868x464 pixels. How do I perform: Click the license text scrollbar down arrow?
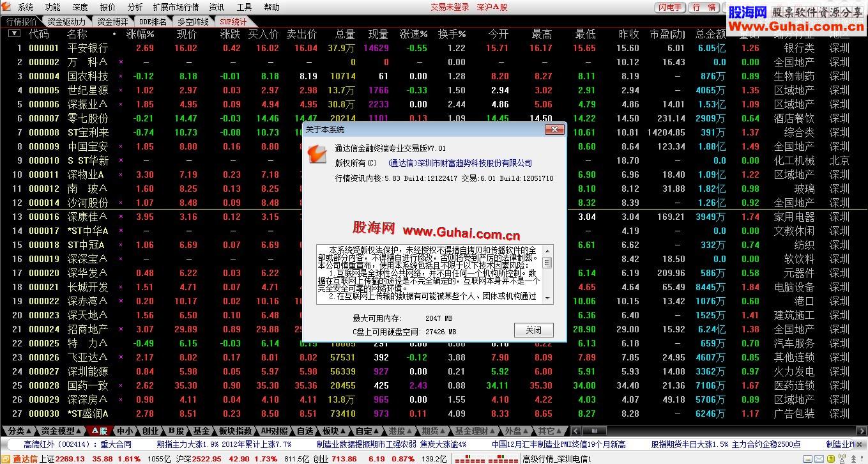[x=547, y=298]
